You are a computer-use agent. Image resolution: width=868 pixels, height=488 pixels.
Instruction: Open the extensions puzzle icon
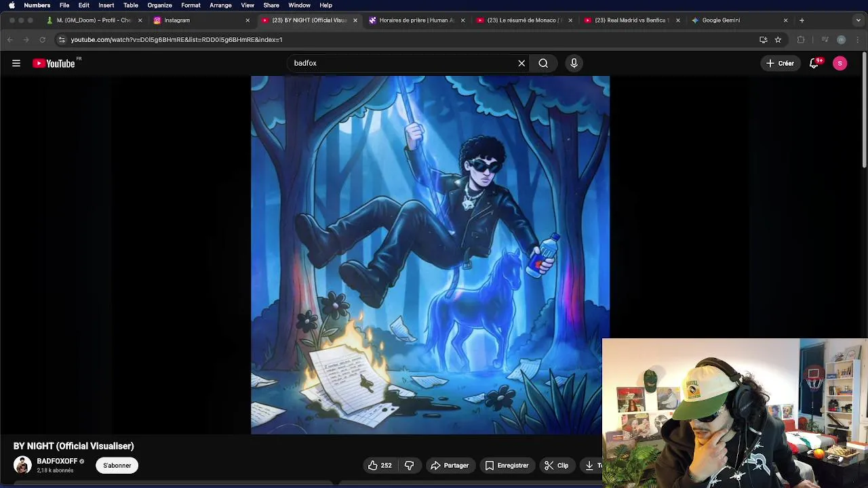[801, 39]
